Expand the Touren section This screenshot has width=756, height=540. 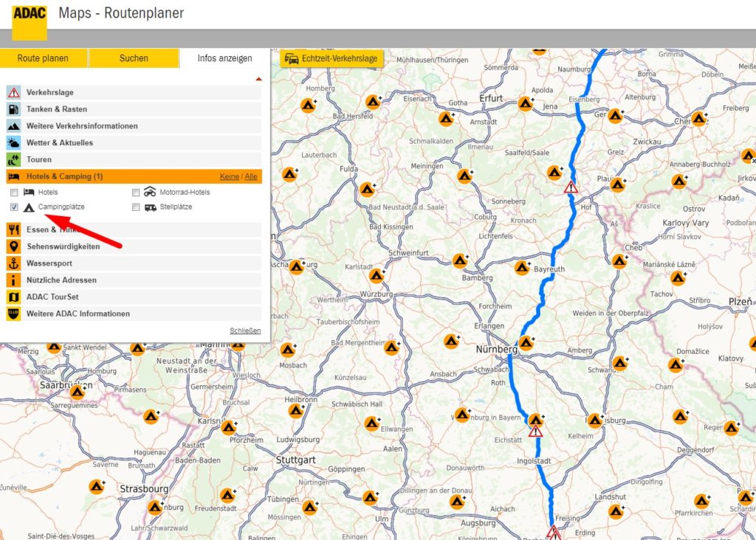tap(134, 159)
